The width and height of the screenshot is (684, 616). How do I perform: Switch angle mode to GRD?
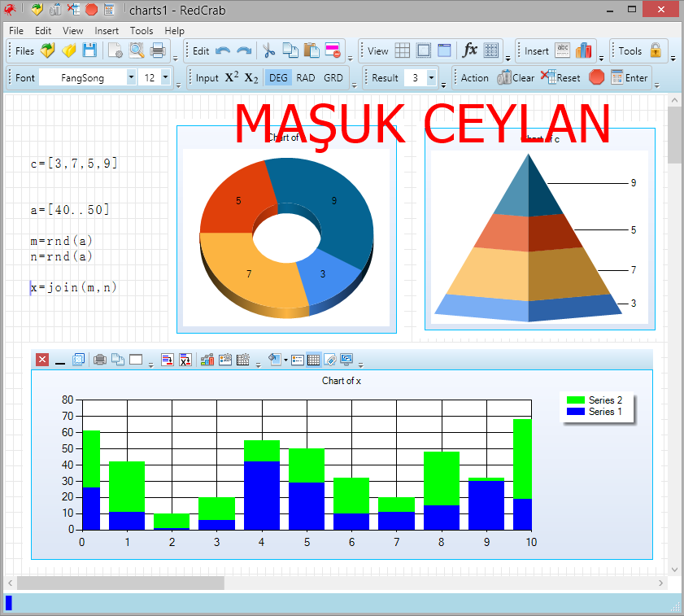tap(333, 78)
